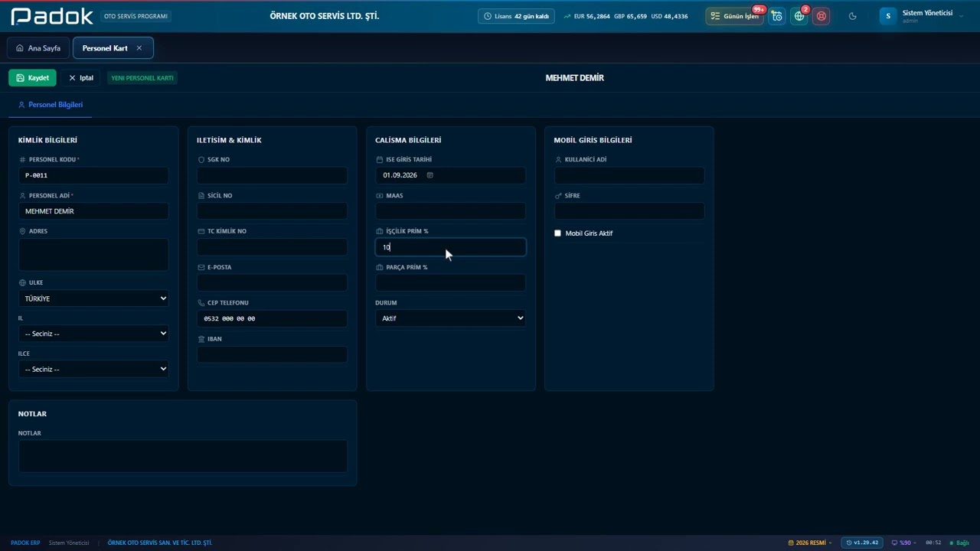Click the Sifre password field

coord(629,211)
